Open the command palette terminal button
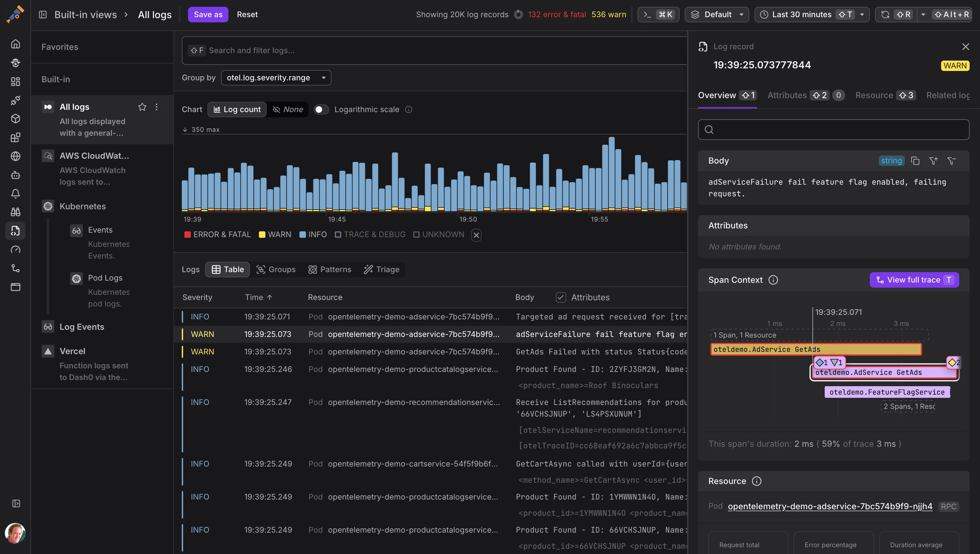 pyautogui.click(x=658, y=15)
